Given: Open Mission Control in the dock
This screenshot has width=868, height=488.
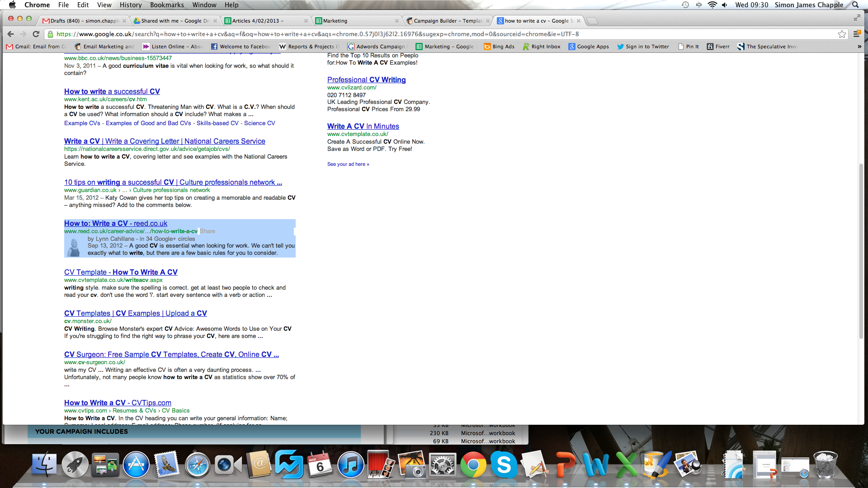Looking at the screenshot, I should click(x=105, y=465).
